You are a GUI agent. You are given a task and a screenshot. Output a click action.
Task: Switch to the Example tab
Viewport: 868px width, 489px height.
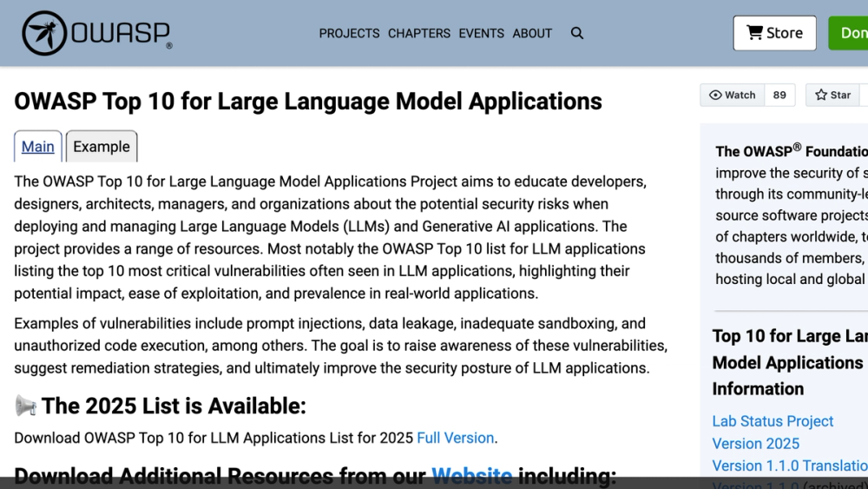click(102, 147)
